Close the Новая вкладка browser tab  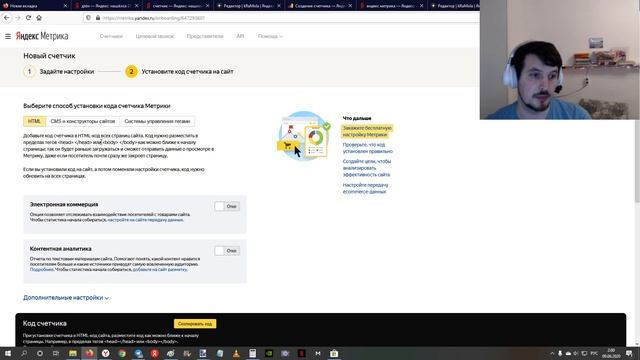tap(65, 6)
